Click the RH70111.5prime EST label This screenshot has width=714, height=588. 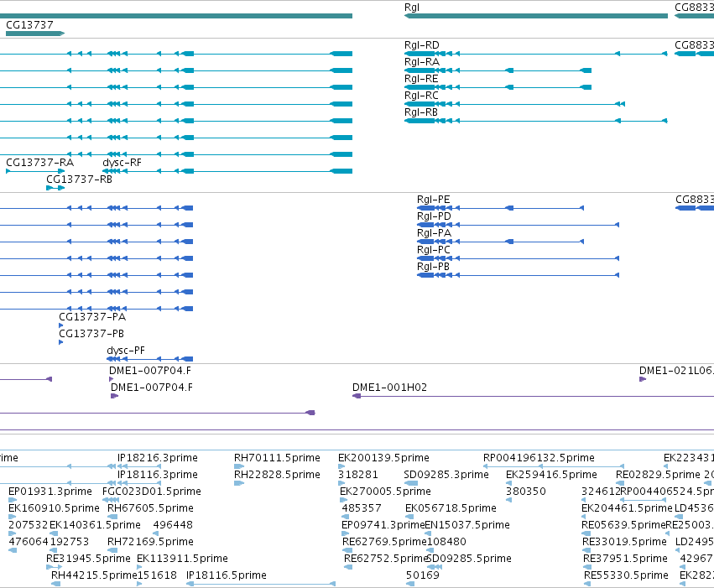(x=277, y=458)
